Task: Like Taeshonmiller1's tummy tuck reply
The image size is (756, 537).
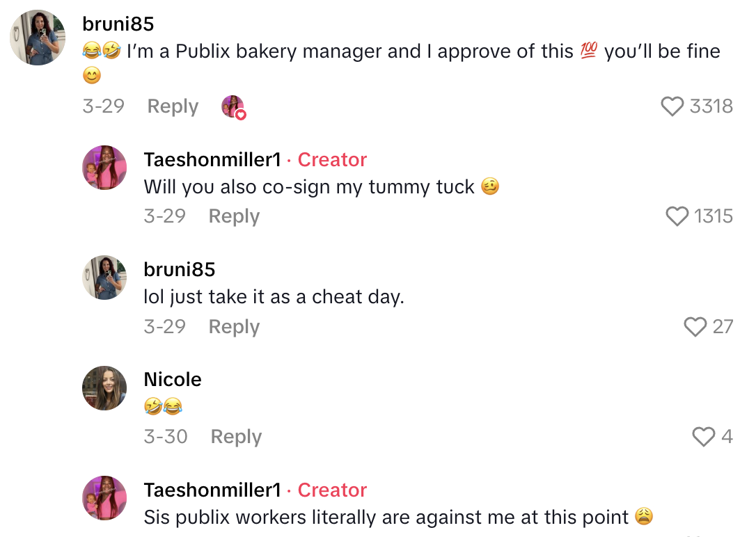Action: click(x=677, y=216)
